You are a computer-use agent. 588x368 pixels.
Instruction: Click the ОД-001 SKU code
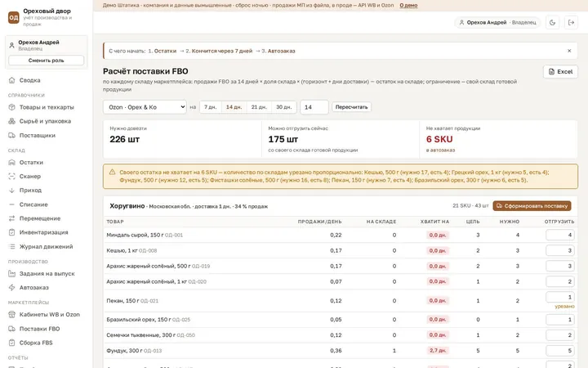[174, 235]
